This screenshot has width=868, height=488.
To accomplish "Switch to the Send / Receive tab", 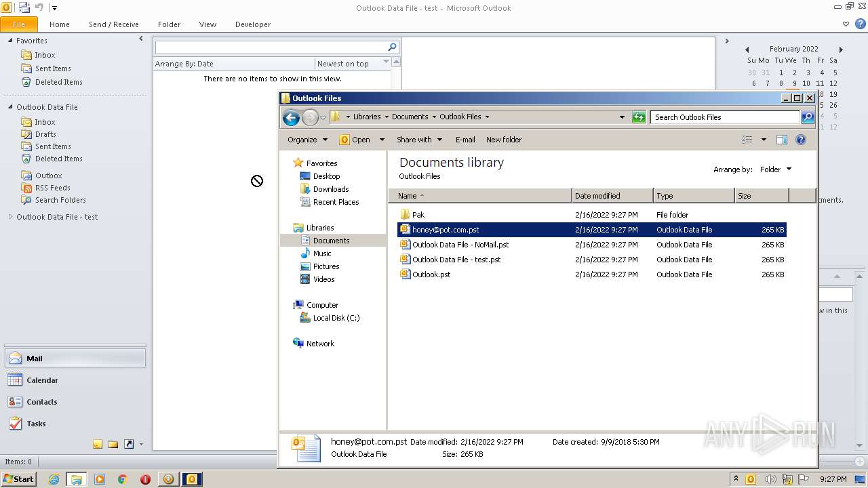I will pyautogui.click(x=114, y=24).
